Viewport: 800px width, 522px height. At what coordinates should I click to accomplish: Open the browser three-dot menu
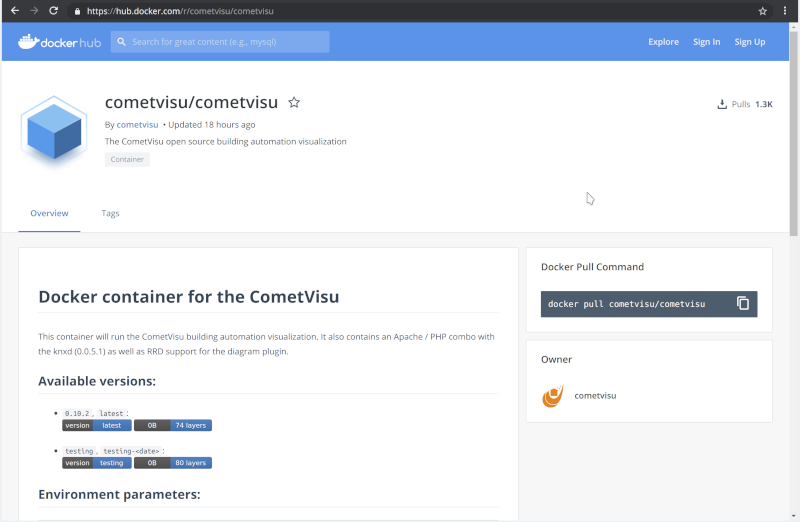(x=785, y=11)
